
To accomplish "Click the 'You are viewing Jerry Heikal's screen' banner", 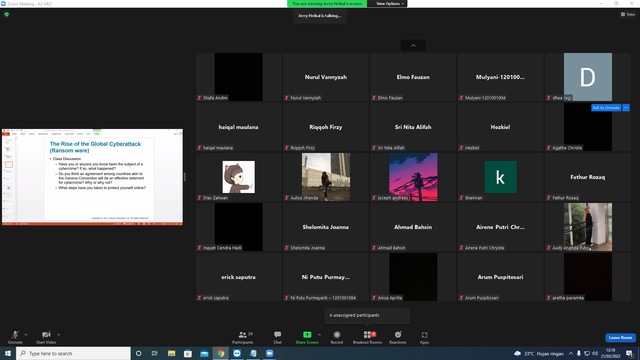I will (327, 4).
